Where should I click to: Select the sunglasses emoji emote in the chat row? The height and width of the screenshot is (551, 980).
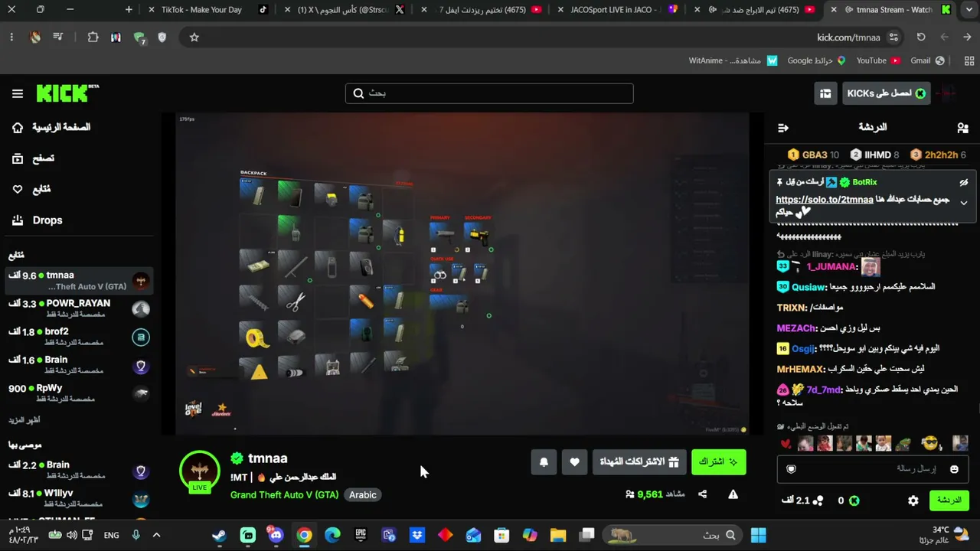coord(930,443)
